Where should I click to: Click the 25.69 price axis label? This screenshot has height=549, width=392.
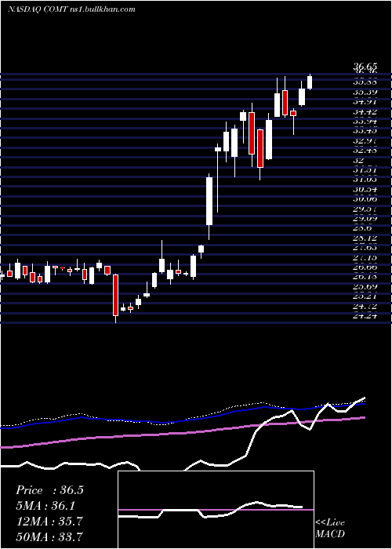[x=365, y=287]
